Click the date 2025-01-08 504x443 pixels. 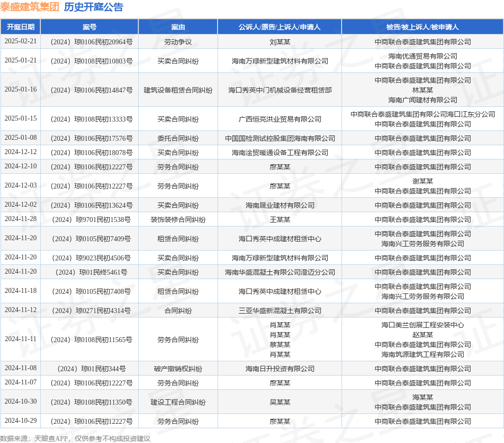coord(21,138)
